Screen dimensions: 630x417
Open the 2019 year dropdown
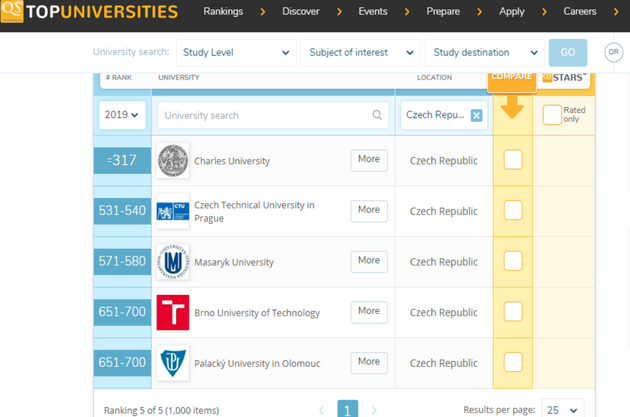click(122, 115)
